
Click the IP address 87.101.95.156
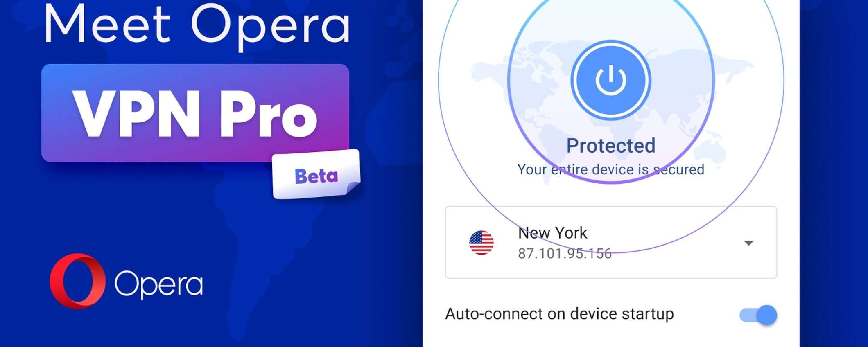tap(565, 254)
